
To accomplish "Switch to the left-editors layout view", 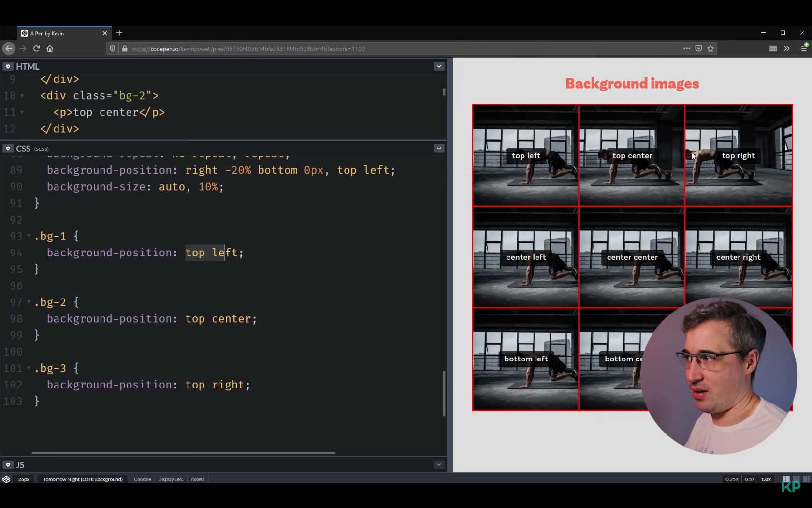I will click(785, 479).
